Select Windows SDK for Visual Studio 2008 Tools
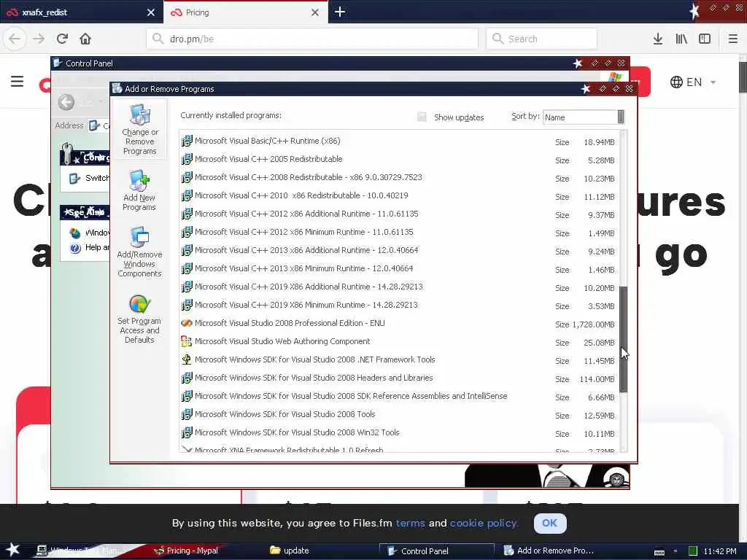This screenshot has width=747, height=560. (398, 415)
